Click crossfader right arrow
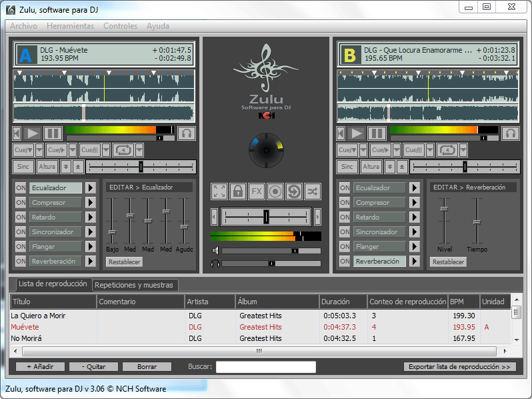 click(x=317, y=217)
